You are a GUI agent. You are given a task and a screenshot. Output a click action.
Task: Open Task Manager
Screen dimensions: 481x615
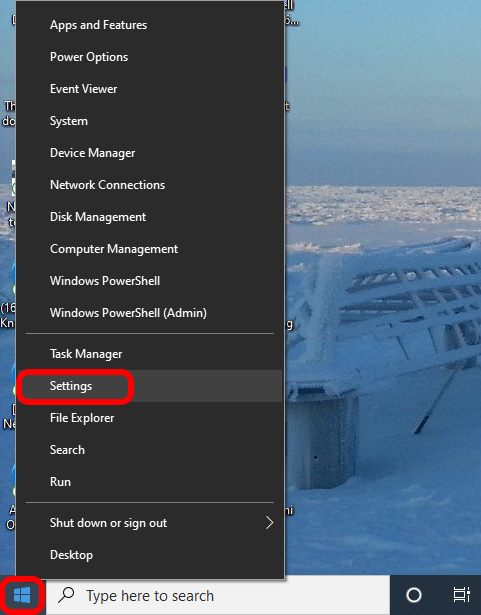(150, 354)
